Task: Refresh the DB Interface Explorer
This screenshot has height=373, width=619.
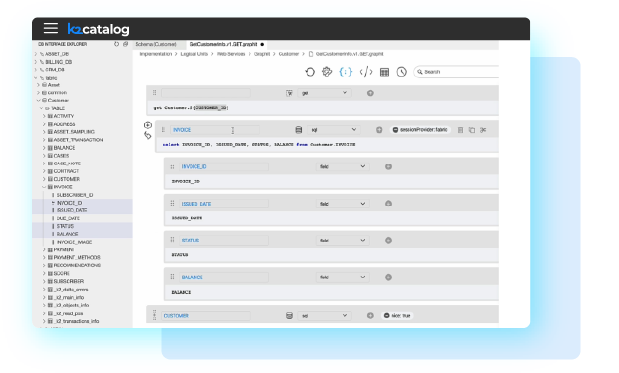Action: click(116, 44)
